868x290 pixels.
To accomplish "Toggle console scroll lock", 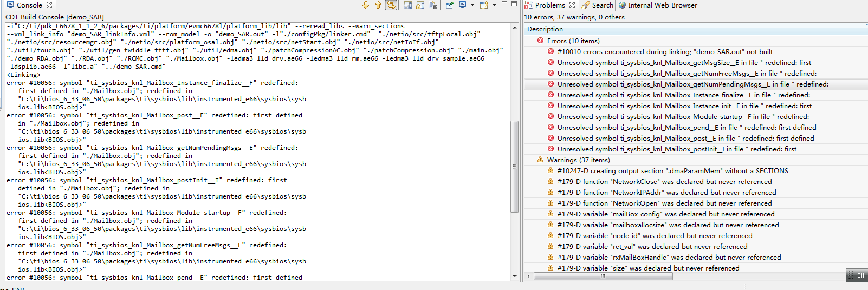I will click(420, 5).
